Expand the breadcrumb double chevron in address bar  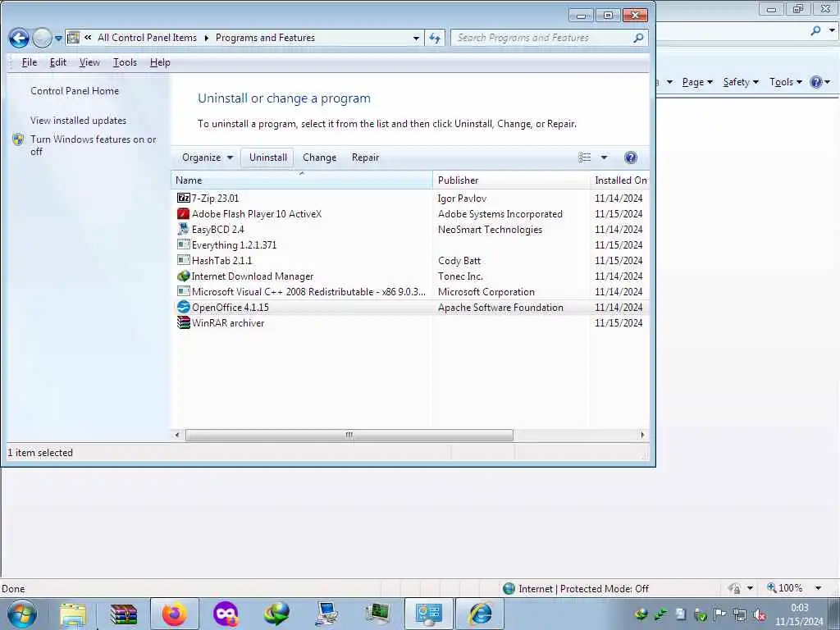tap(88, 38)
